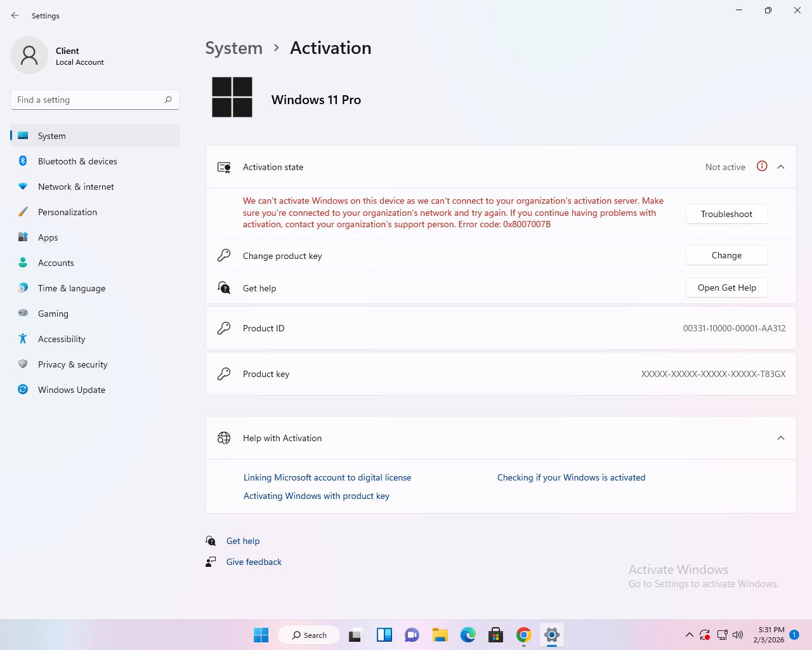Screen dimensions: 812x650
Task: Click the taskbar Search box
Action: pos(309,635)
